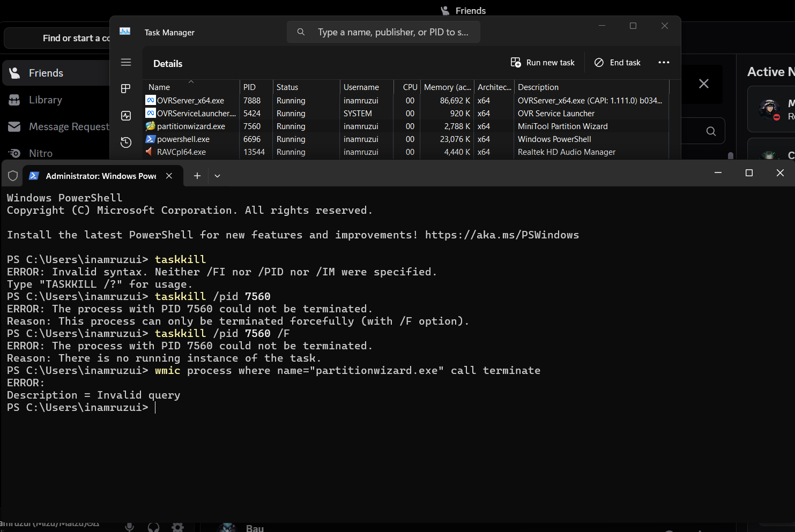Sort details by PID column header
The height and width of the screenshot is (532, 795).
(256, 87)
